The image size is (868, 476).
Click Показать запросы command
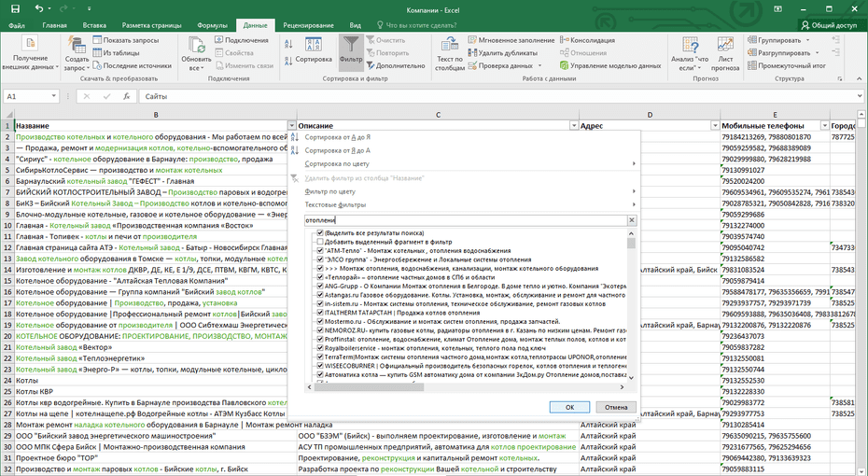pos(126,40)
